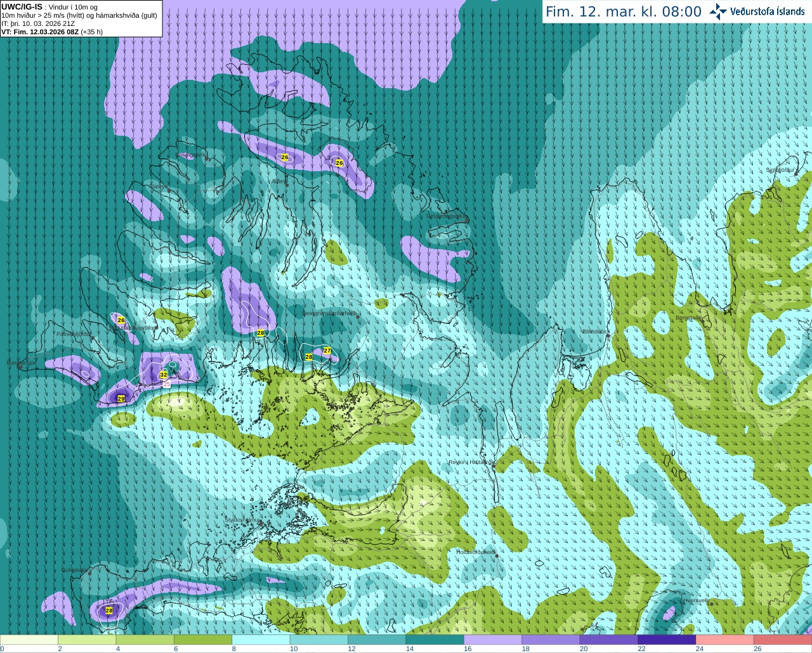Select the 6–8 m/s olive green legend swatch
This screenshot has width=812, height=653.
pos(203,640)
